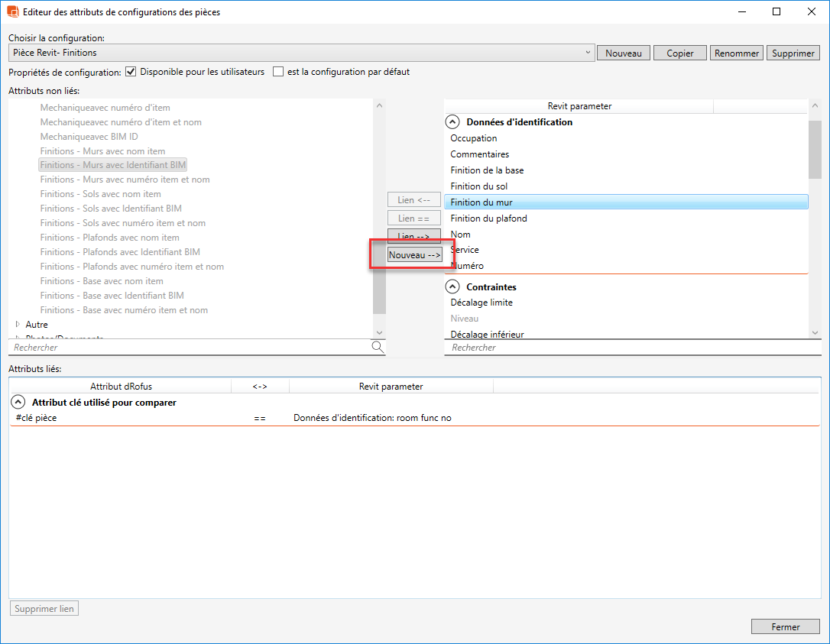
Task: Toggle Disponible pour les utilisateurs checkbox
Action: coord(131,72)
